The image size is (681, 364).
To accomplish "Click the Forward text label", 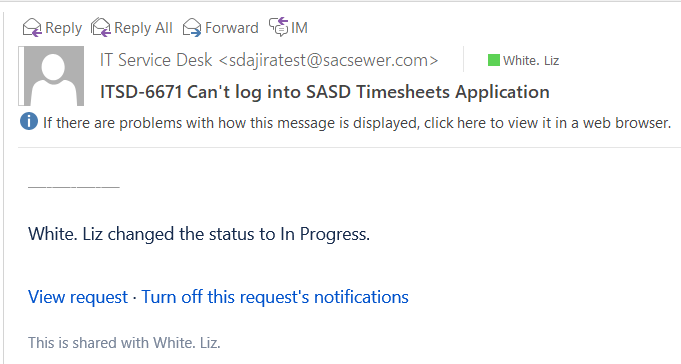I will point(231,28).
